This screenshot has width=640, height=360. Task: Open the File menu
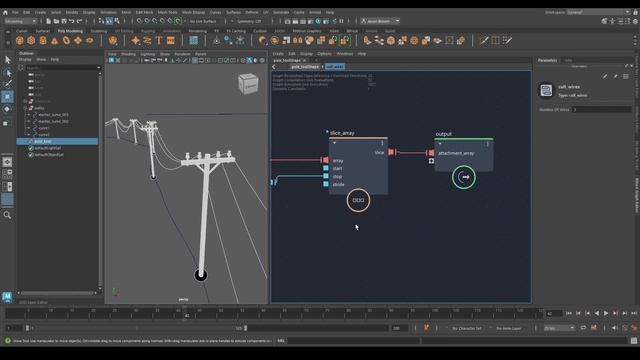pos(15,12)
